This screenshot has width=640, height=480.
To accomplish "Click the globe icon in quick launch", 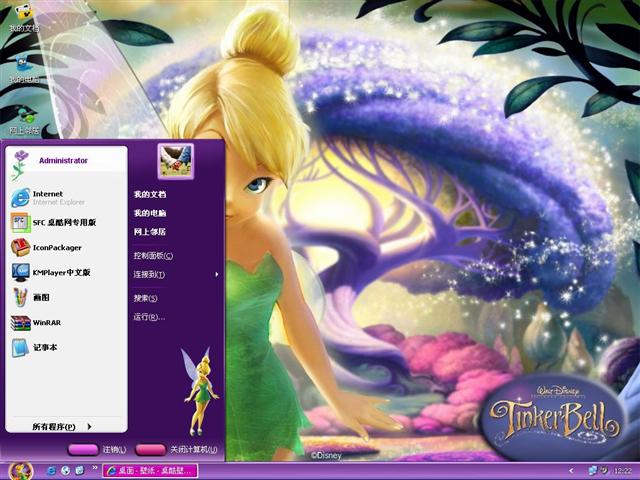I will 66,471.
